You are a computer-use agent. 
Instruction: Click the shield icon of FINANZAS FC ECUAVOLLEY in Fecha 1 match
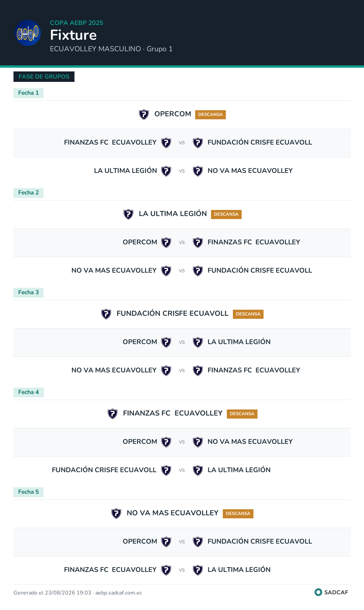[x=166, y=143]
